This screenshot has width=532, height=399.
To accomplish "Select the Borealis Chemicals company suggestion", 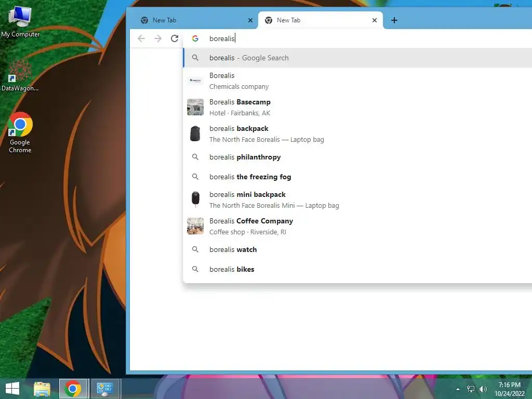I will [357, 81].
